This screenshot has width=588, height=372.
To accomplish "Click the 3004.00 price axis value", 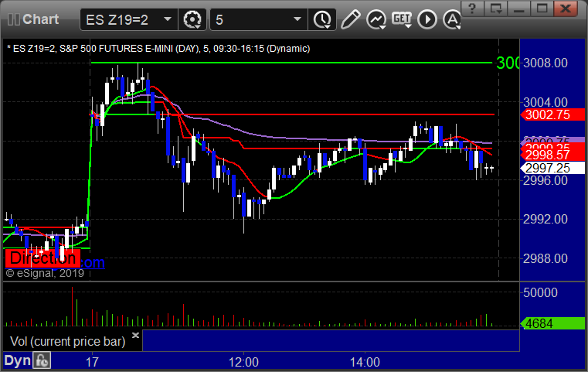I will coord(546,102).
